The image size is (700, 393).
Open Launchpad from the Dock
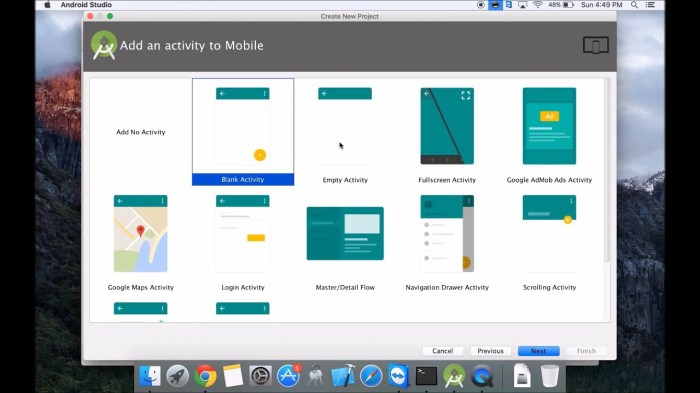pos(177,376)
